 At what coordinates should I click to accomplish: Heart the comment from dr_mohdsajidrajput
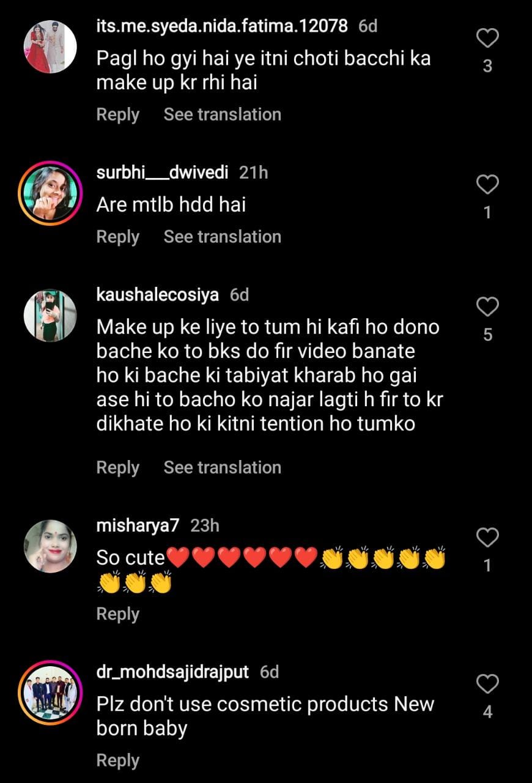tap(487, 684)
